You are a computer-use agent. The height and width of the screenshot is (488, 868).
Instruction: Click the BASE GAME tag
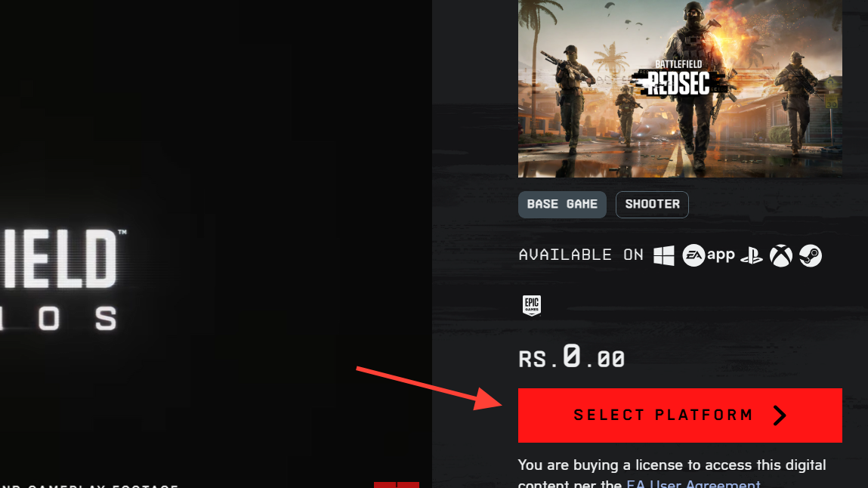point(562,204)
